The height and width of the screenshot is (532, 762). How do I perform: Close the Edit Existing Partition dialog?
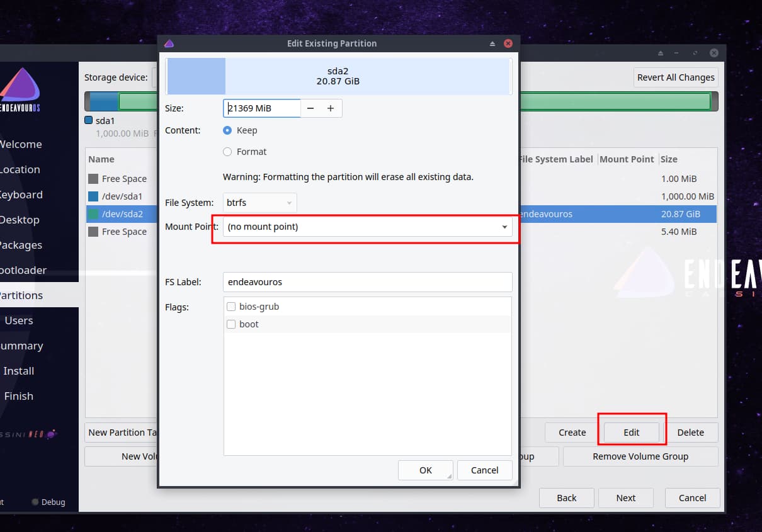[508, 43]
